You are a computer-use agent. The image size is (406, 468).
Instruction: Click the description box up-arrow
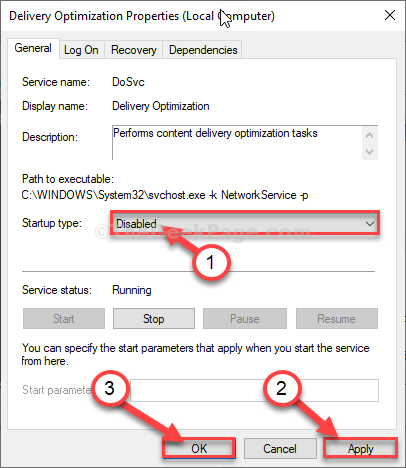[369, 135]
